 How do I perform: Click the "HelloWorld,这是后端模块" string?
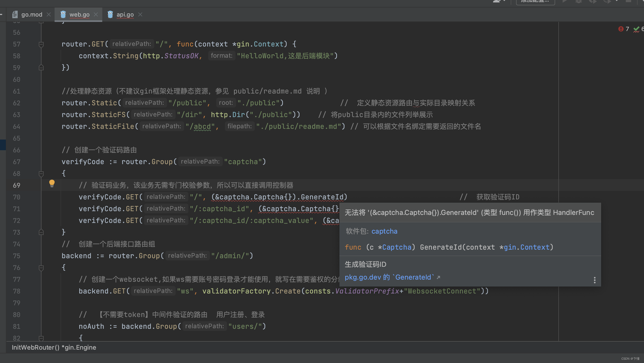[x=285, y=56]
